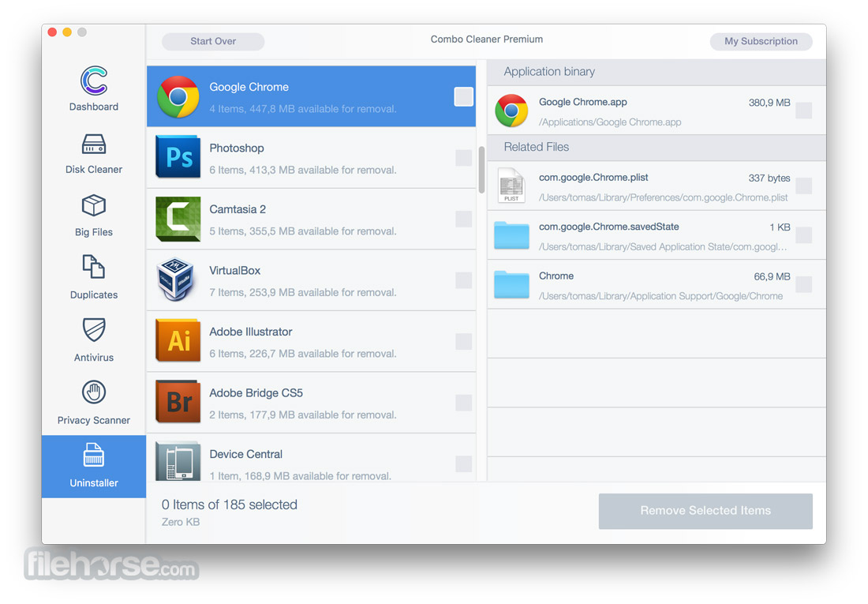
Task: Check the Google Chrome app checkbox
Action: coord(463,96)
